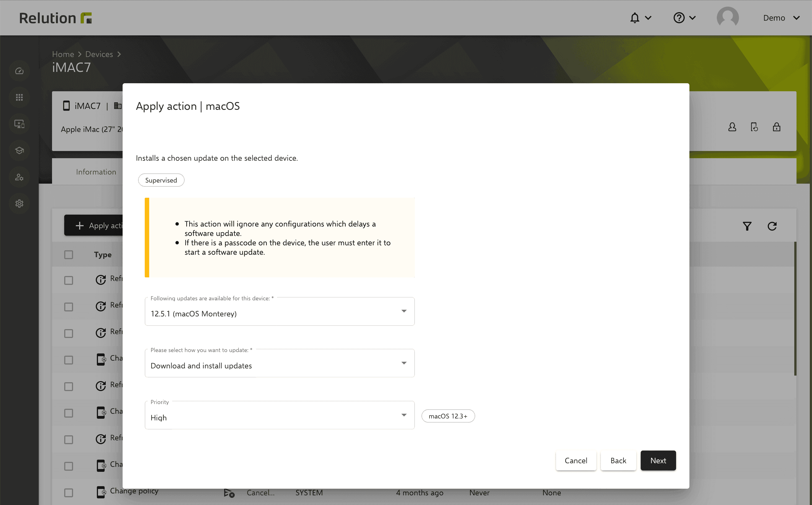
Task: Click Cancel in the dialog
Action: [576, 460]
